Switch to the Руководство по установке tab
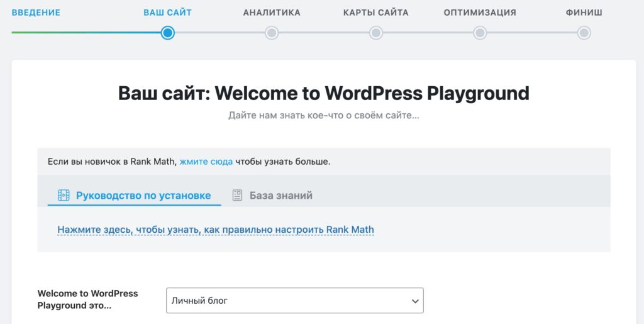Viewport: 644px width, 324px height. (x=135, y=196)
